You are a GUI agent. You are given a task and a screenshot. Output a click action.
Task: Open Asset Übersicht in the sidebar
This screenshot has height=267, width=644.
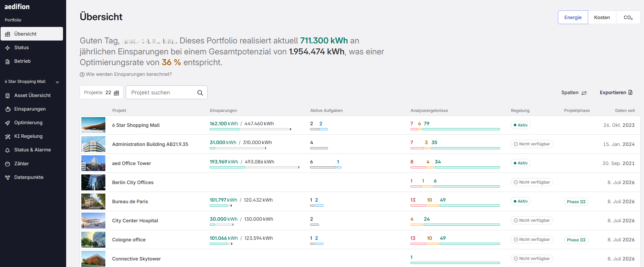click(x=32, y=95)
